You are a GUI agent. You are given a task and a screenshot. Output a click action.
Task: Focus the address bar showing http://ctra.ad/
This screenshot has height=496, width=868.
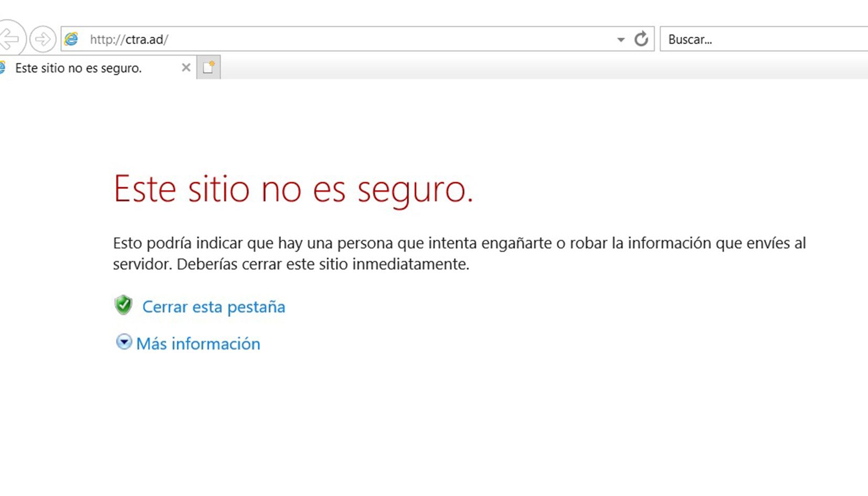[341, 39]
